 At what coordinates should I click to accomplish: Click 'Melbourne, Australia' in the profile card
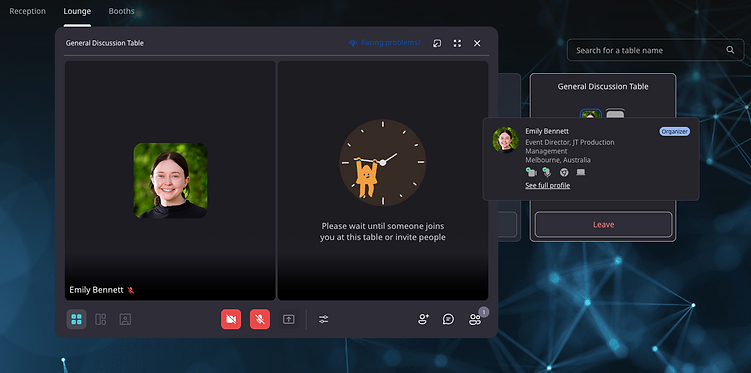[x=558, y=160]
